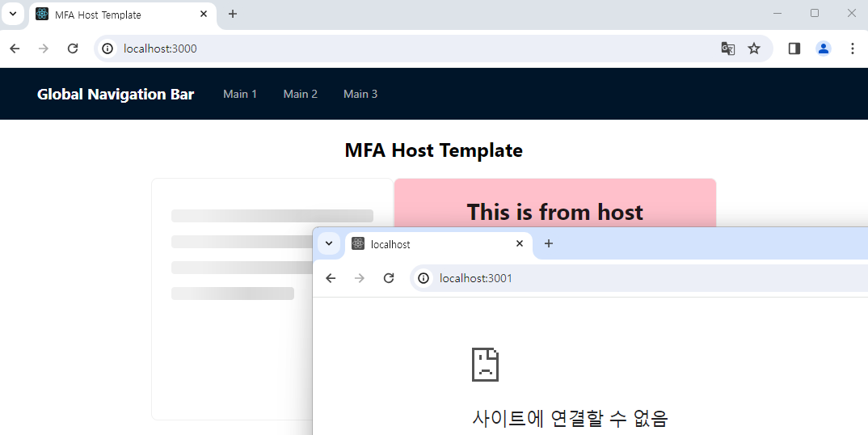Open the Chrome profile avatar menu
Viewport: 868px width, 435px height.
[824, 49]
